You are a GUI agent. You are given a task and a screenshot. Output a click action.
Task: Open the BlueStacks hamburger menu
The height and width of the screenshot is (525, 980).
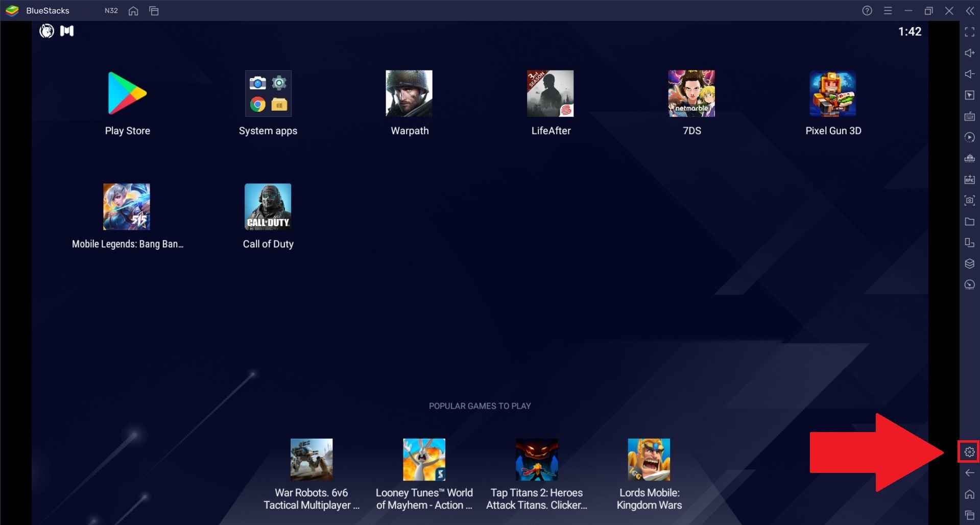pos(888,10)
